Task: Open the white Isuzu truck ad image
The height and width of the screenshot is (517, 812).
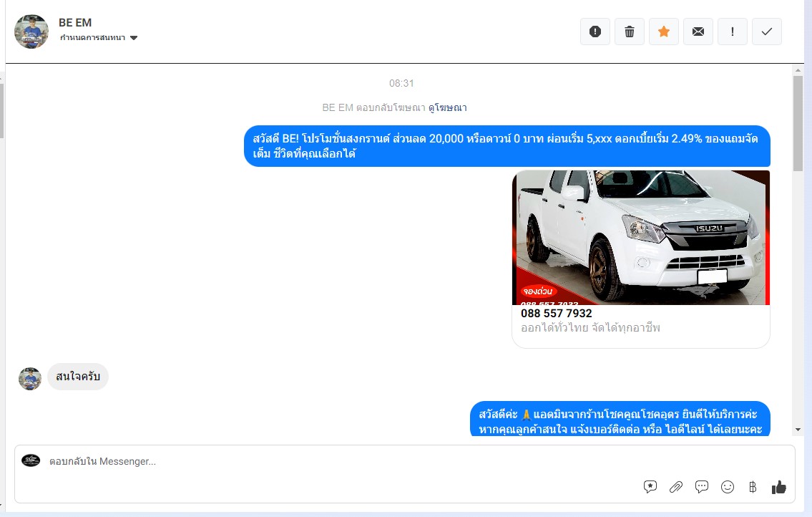Action: click(x=641, y=237)
